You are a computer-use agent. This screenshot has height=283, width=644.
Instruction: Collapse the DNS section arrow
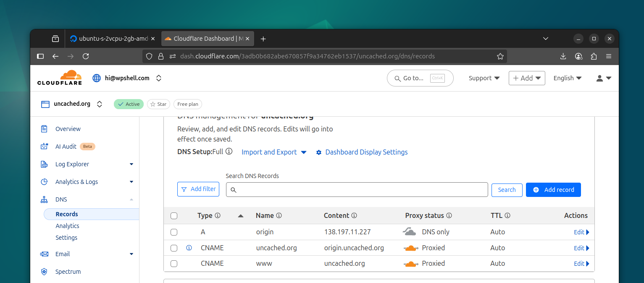tap(131, 199)
